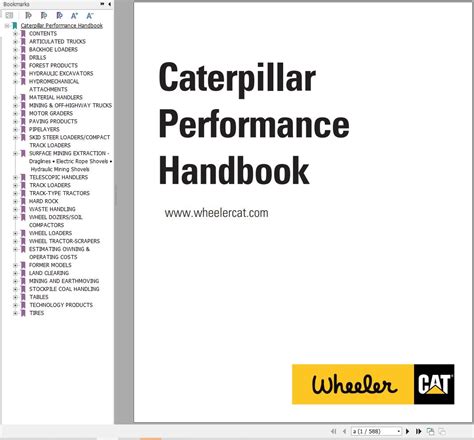Expand the FOREST PRODUCTS bookmark
The image size is (474, 440).
[15, 66]
